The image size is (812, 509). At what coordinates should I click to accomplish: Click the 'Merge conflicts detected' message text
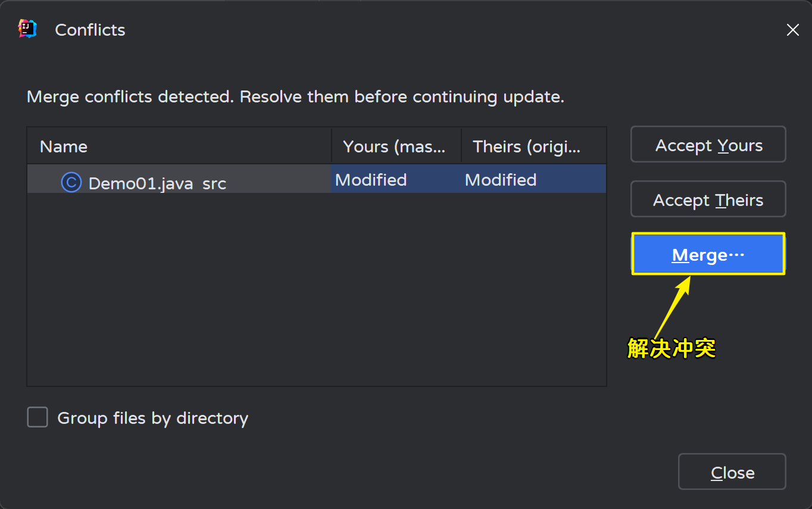pos(295,96)
